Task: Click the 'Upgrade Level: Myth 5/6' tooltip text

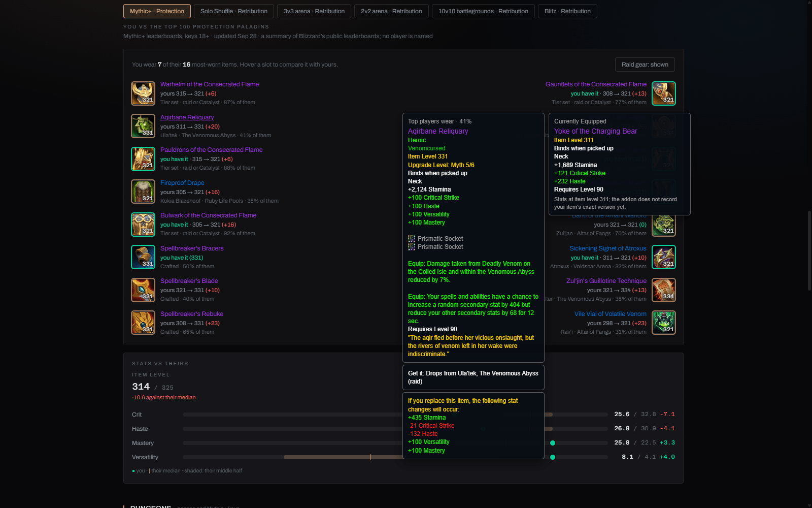Action: pyautogui.click(x=441, y=165)
